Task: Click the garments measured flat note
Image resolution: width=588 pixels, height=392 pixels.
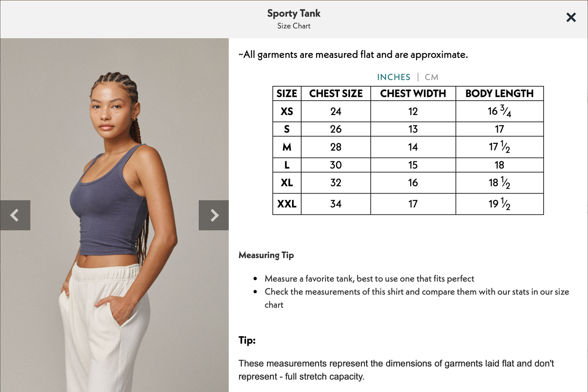Action: pyautogui.click(x=353, y=55)
